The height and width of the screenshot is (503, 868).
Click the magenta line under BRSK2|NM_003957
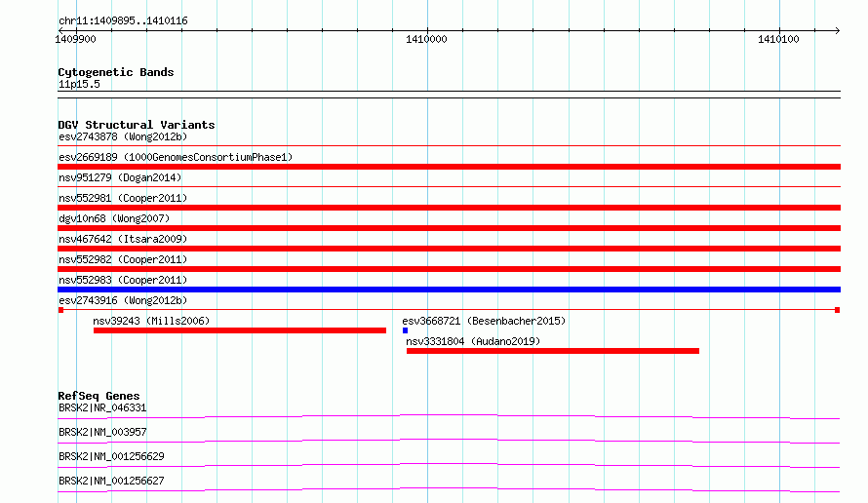click(x=449, y=441)
